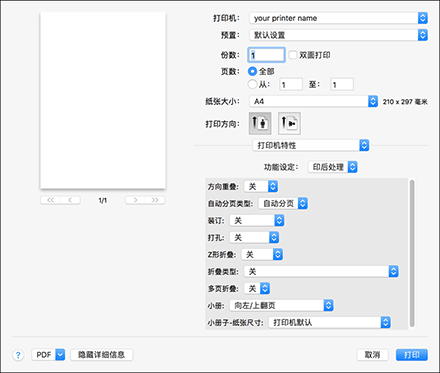
Task: Open the 打印机 printer name dropdown
Action: [x=338, y=18]
